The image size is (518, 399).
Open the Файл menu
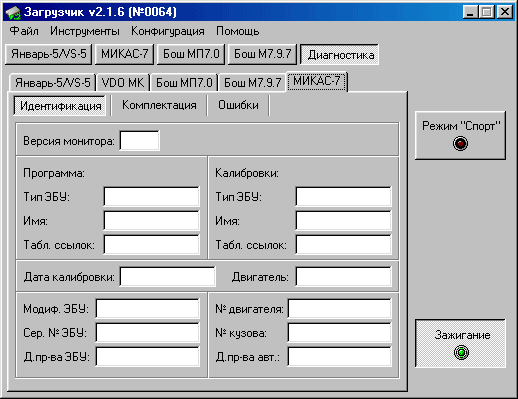coord(24,31)
